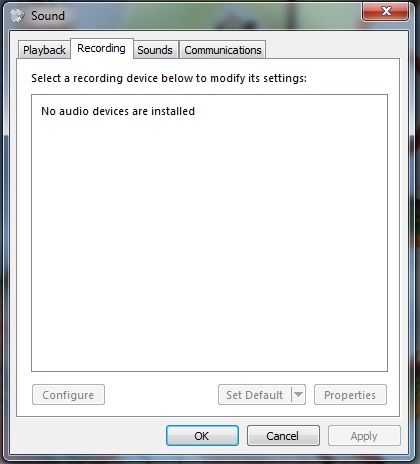This screenshot has height=464, width=420.
Task: Click the Configure button
Action: [x=68, y=395]
